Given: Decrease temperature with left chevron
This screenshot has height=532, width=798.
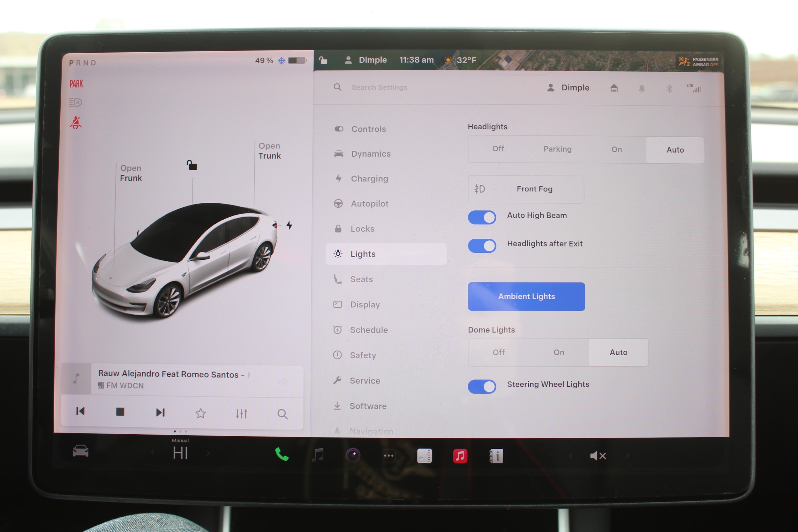Looking at the screenshot, I should pyautogui.click(x=153, y=452).
